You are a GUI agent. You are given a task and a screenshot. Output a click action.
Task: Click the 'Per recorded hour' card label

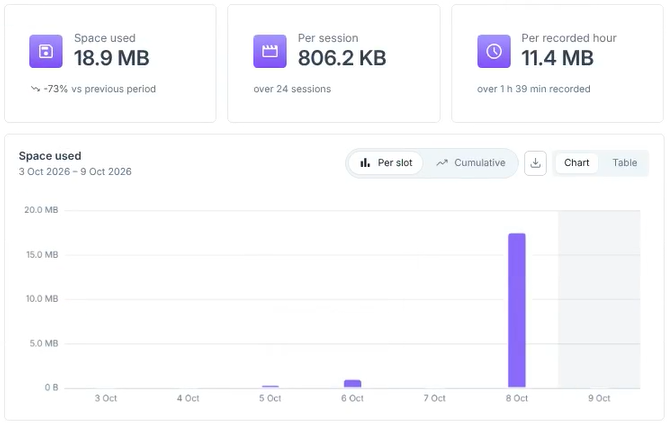[x=569, y=38]
